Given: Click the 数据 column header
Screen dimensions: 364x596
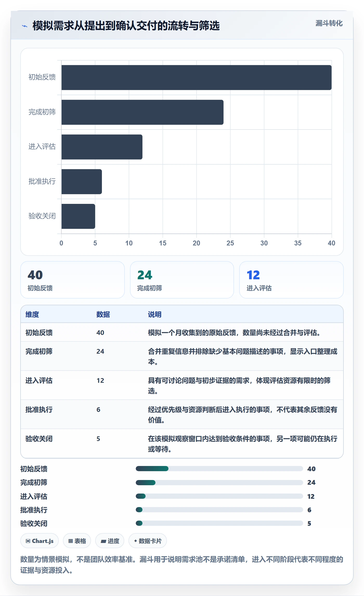Looking at the screenshot, I should pos(103,314).
